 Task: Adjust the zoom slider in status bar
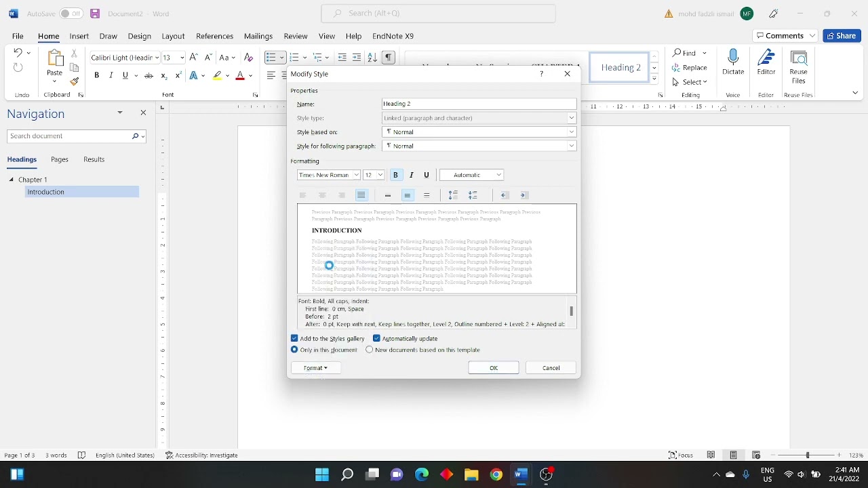click(x=808, y=455)
